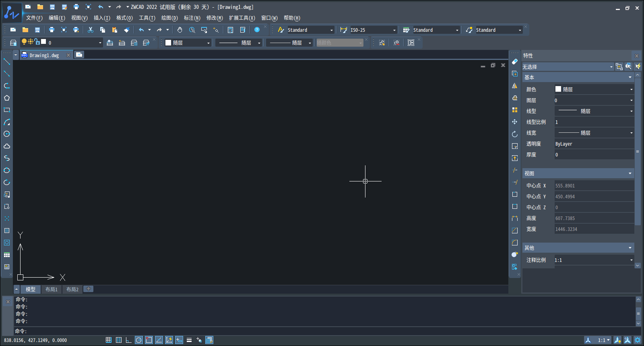Expand the layer selection dropdown

pyautogui.click(x=100, y=43)
